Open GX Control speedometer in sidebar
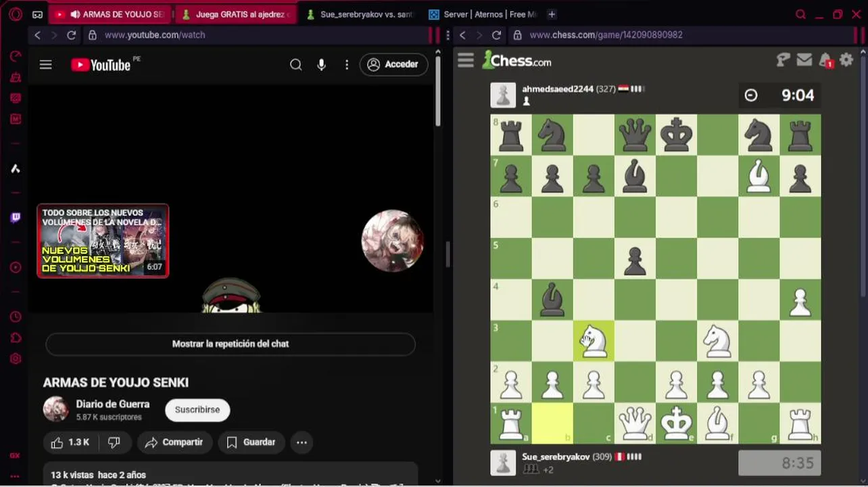This screenshot has width=868, height=487. 16,56
